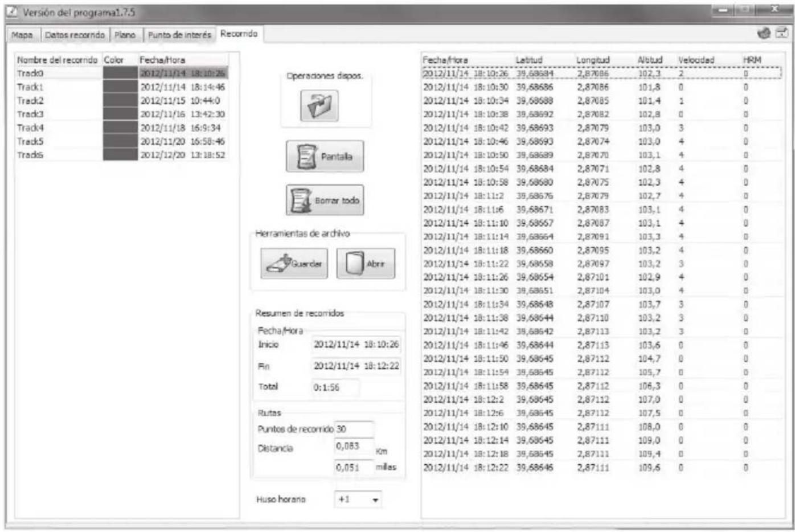Screen dimensions: 795x532
Task: Switch to the Mapa tab
Action: point(22,35)
